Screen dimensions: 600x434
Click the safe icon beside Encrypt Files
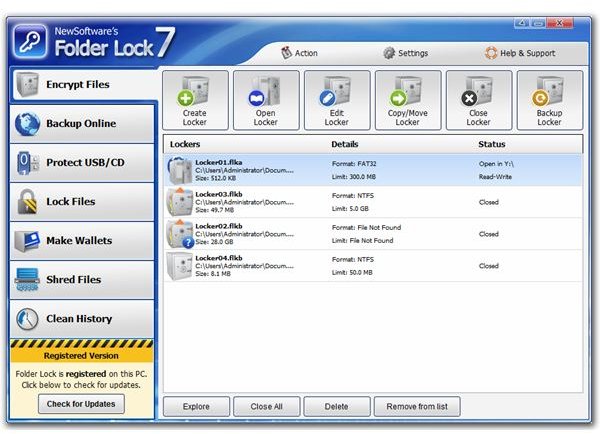tap(28, 84)
